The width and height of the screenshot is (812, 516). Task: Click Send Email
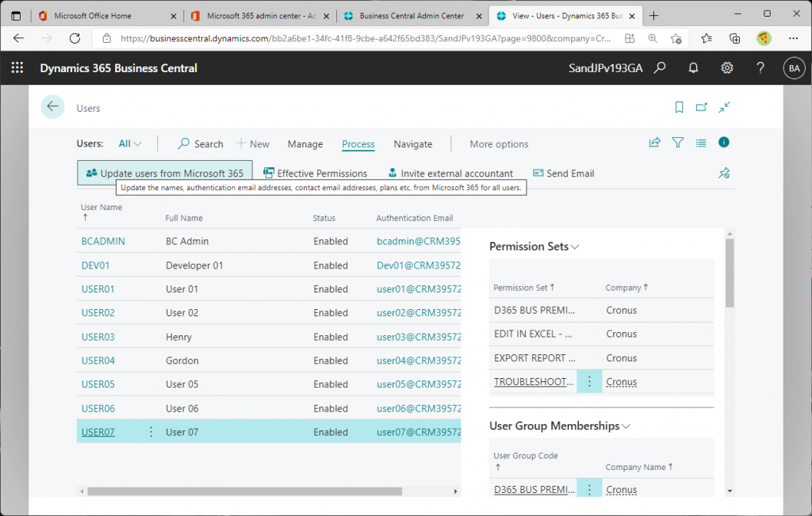coord(564,173)
